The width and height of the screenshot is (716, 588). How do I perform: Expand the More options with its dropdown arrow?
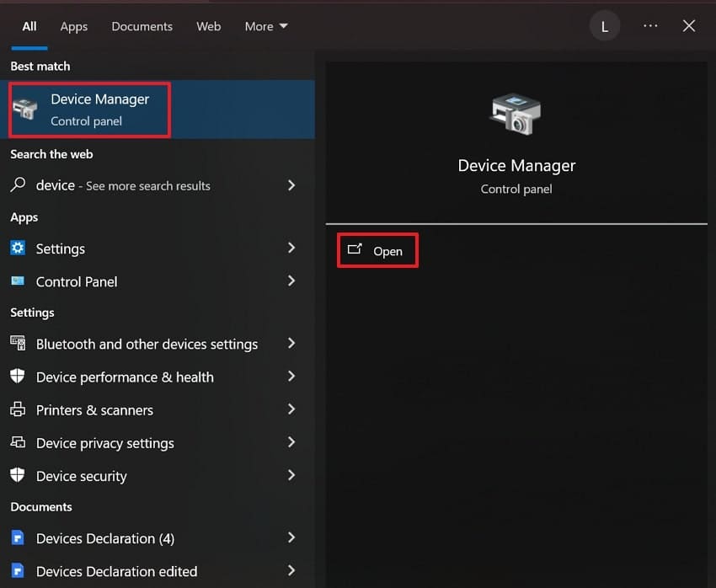pyautogui.click(x=266, y=26)
